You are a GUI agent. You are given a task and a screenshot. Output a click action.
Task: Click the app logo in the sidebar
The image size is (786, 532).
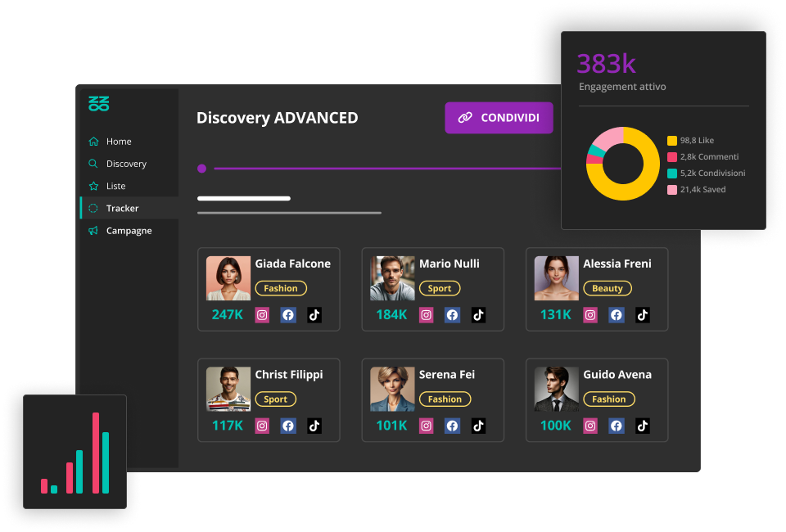(99, 103)
